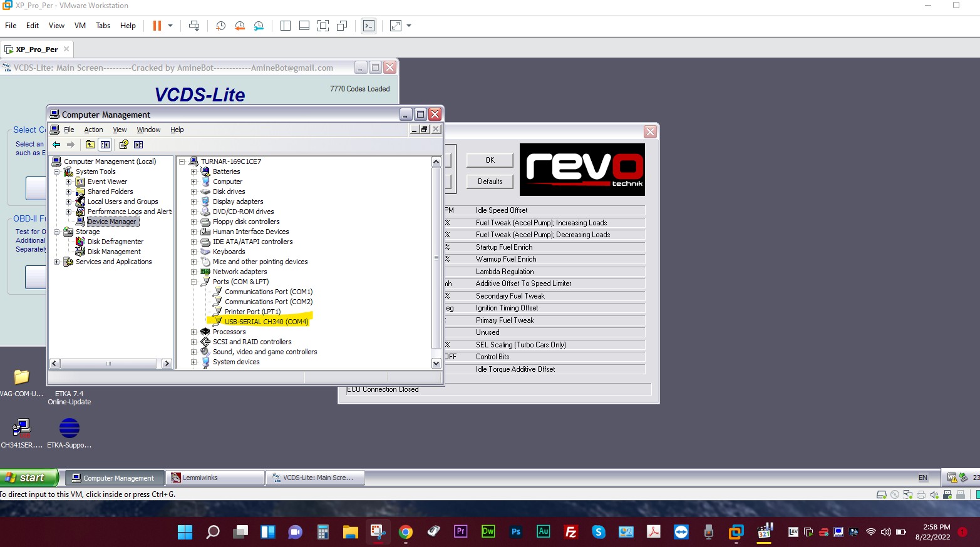Viewport: 980px width, 547px height.
Task: Show or hide the VMware library sidebar
Action: 286,26
